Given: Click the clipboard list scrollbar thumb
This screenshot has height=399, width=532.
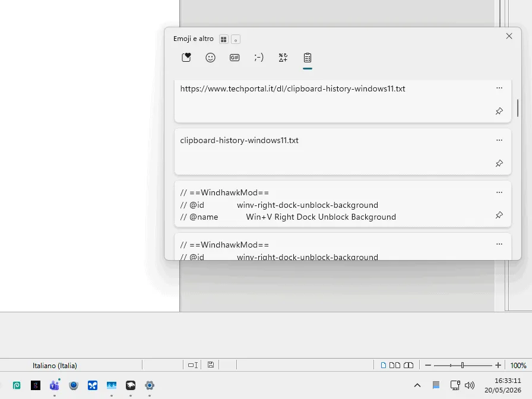Looking at the screenshot, I should coord(518,108).
